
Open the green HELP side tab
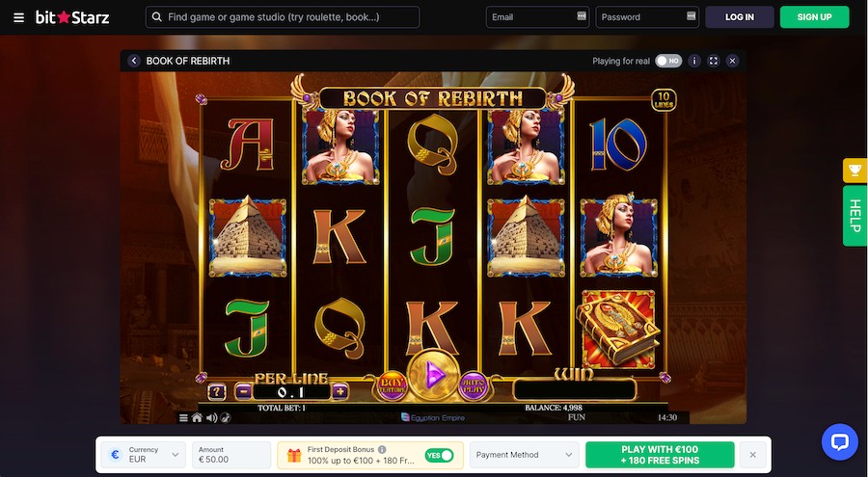click(x=854, y=216)
